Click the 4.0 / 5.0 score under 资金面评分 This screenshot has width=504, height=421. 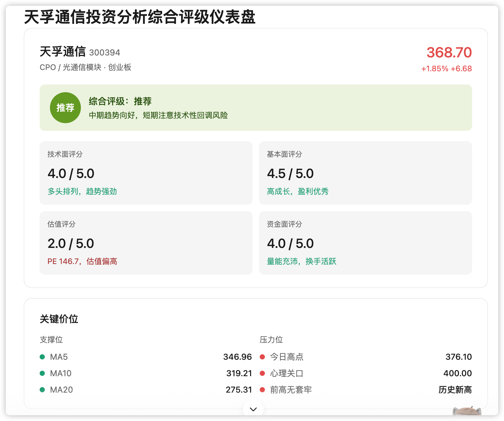pyautogui.click(x=290, y=243)
